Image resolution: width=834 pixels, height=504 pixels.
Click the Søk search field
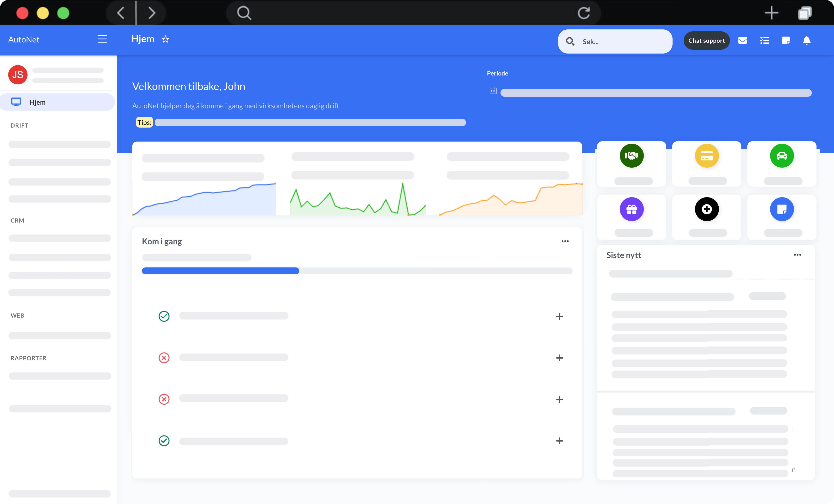[x=623, y=42]
